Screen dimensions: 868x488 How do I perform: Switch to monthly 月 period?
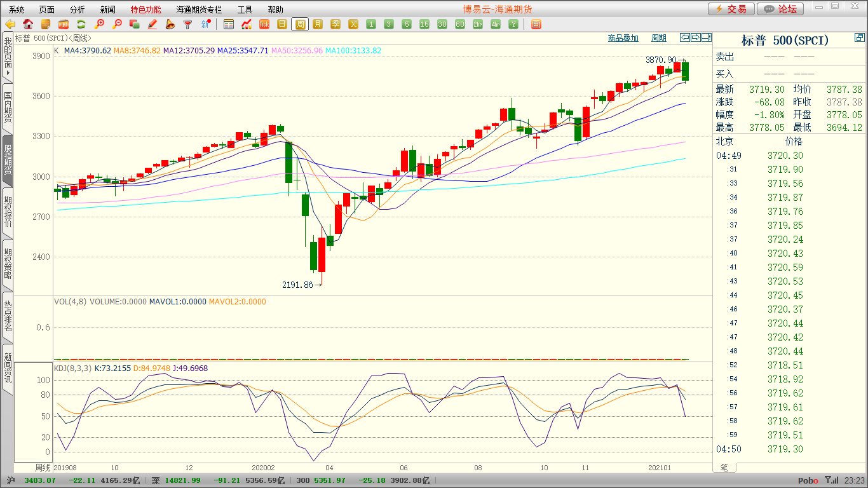click(318, 24)
